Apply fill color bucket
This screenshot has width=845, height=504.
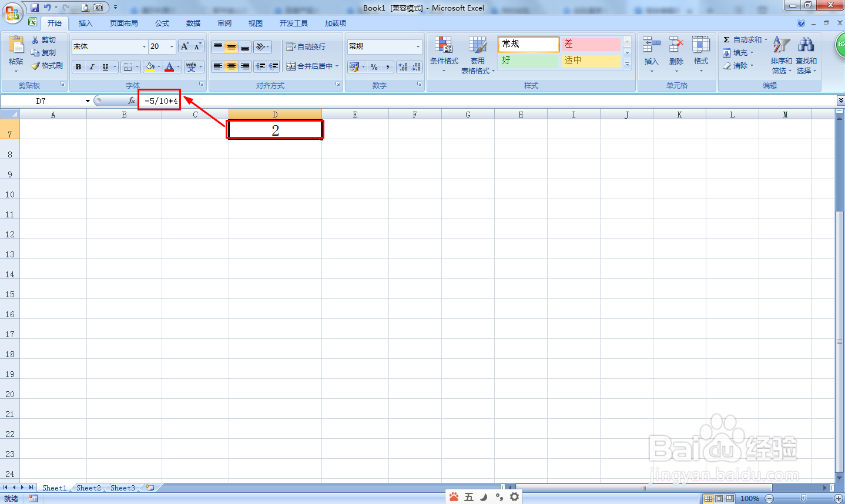click(x=150, y=67)
